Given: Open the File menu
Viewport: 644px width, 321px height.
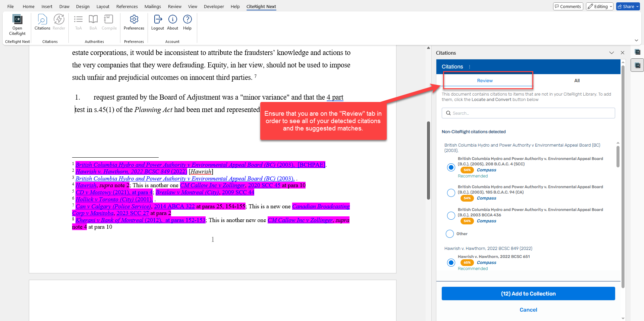Looking at the screenshot, I should coord(10,6).
